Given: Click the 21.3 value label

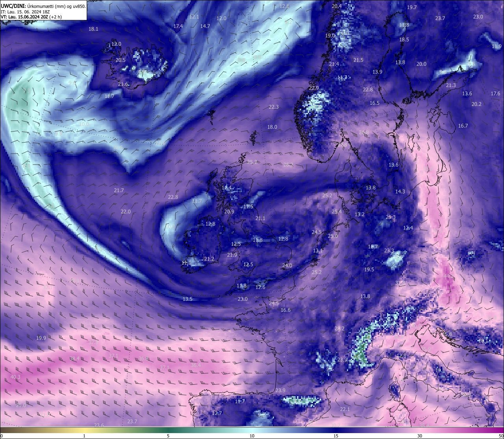Looking at the screenshot, I should pyautogui.click(x=451, y=85).
